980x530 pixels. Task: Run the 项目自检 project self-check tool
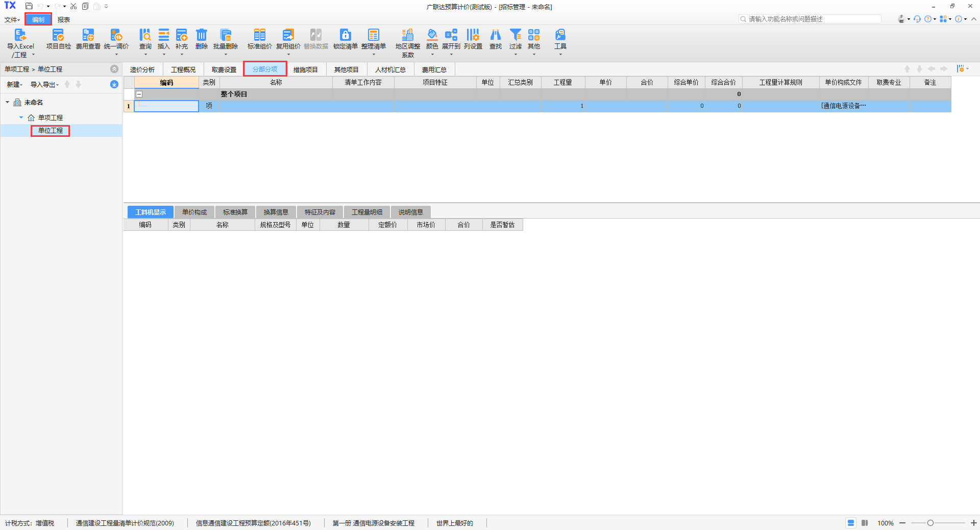(58, 36)
